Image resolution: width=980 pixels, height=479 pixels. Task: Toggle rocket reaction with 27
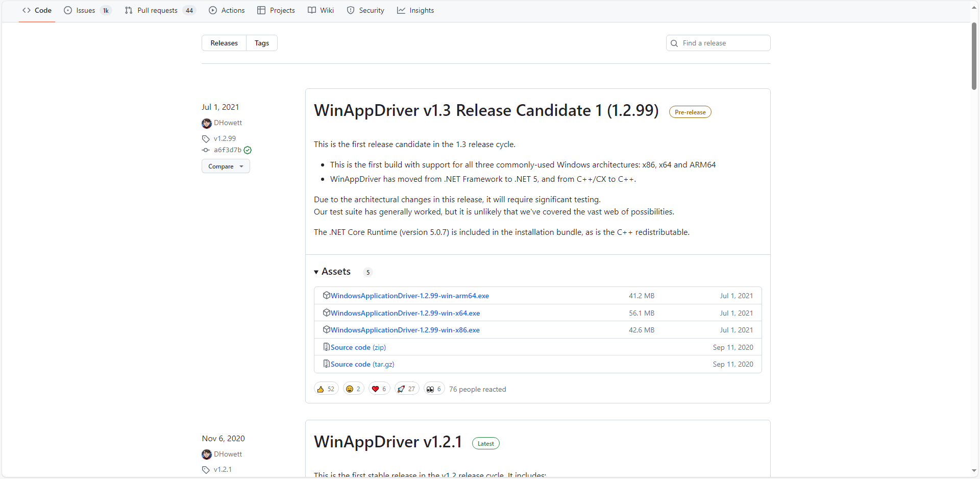coord(407,389)
